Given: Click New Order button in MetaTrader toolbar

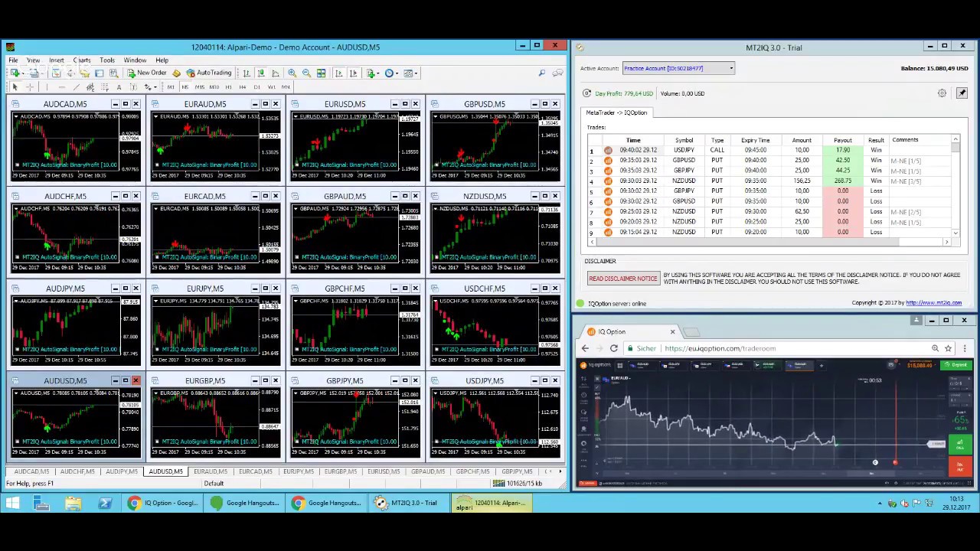Looking at the screenshot, I should point(147,73).
